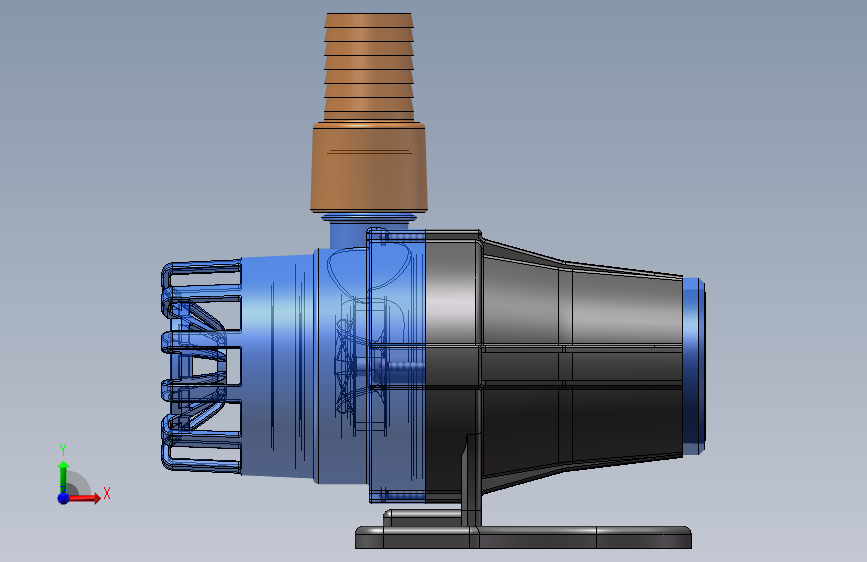Select the blue inlet strainer cage
This screenshot has height=562, width=867.
pyautogui.click(x=201, y=366)
